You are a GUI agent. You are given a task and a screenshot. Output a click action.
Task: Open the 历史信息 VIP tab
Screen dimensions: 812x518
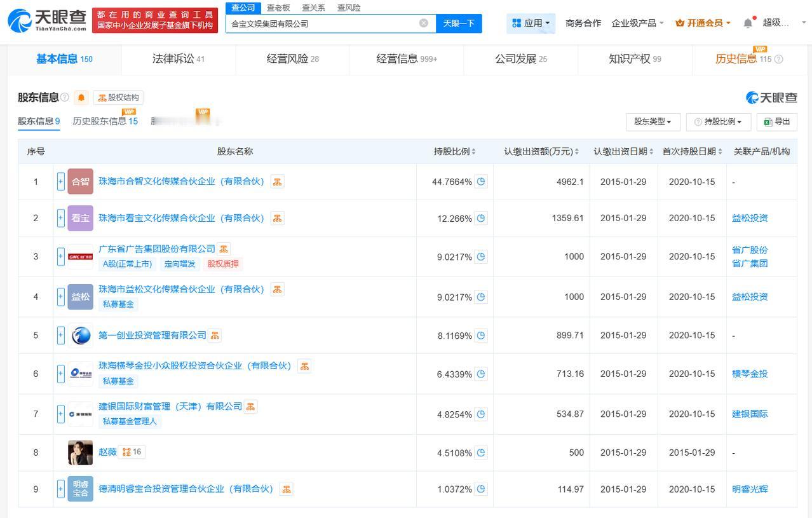click(x=748, y=59)
